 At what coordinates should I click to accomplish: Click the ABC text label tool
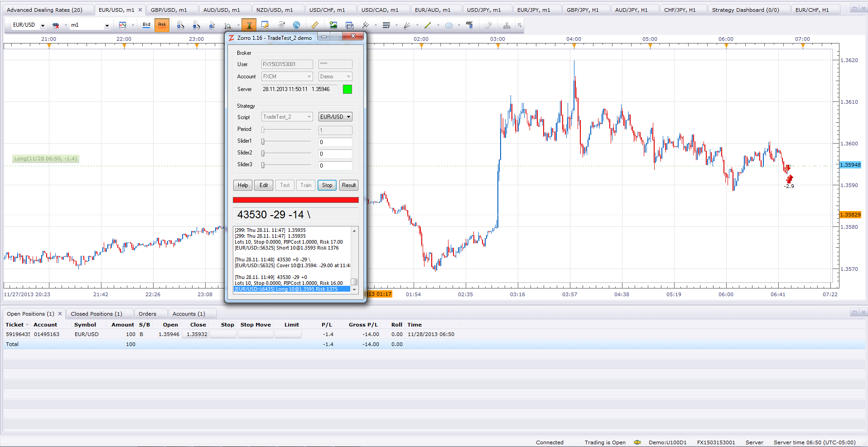click(x=469, y=25)
